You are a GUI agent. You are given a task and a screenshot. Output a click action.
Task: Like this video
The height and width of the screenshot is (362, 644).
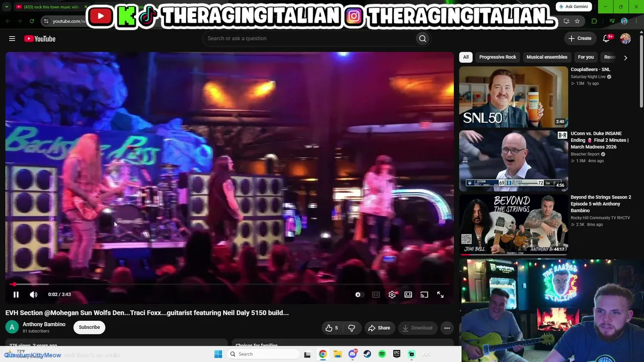coord(332,328)
